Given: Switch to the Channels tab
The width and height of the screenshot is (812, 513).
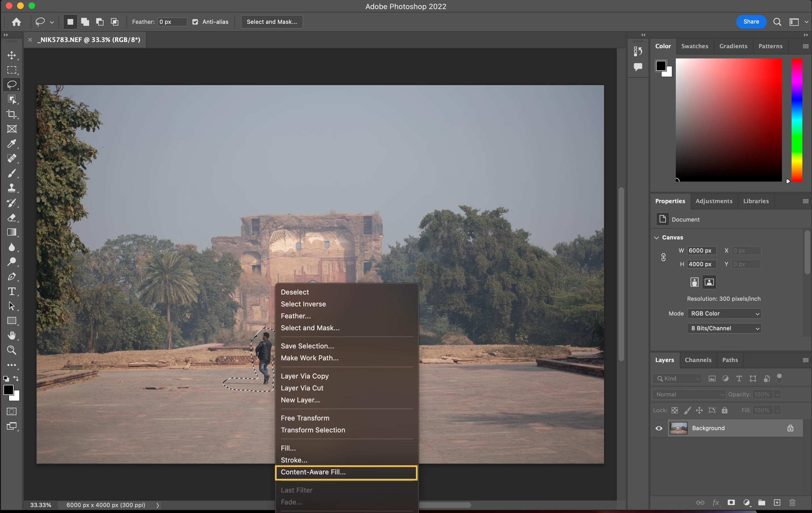Looking at the screenshot, I should (x=698, y=360).
